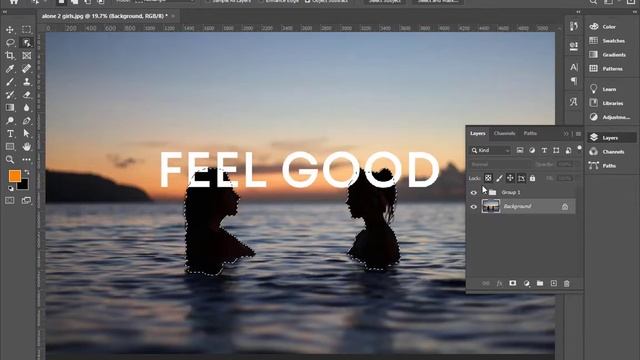Change the screen mode

pos(27,200)
